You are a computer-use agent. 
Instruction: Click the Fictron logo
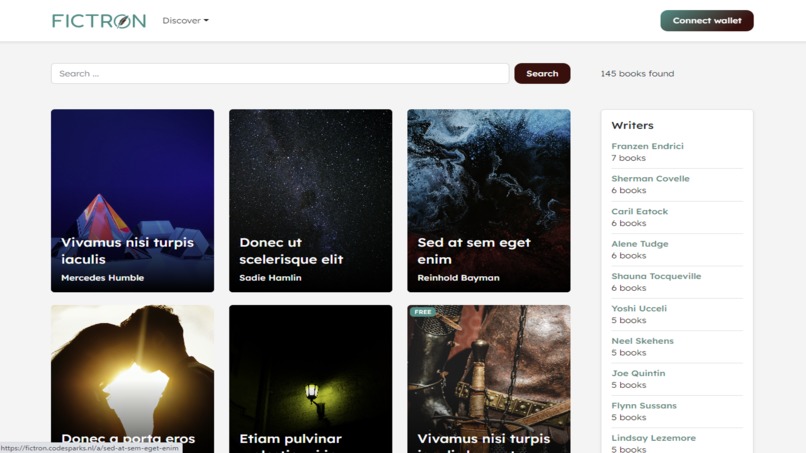coord(99,21)
